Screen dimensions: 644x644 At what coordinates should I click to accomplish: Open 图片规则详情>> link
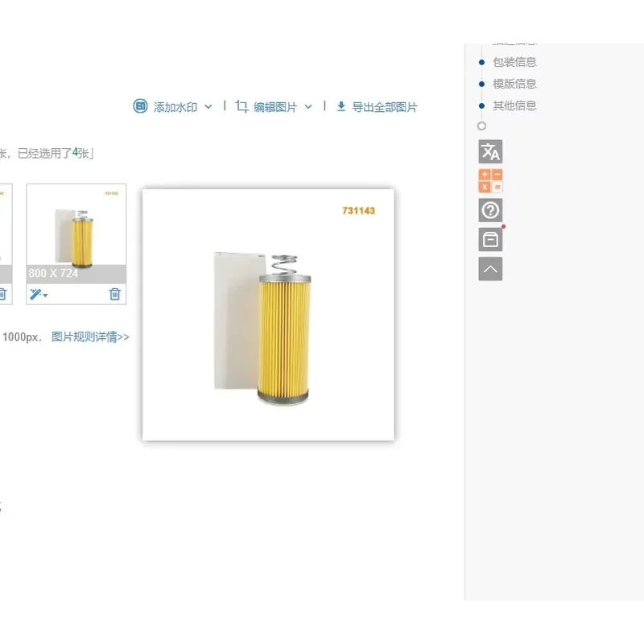coord(90,337)
